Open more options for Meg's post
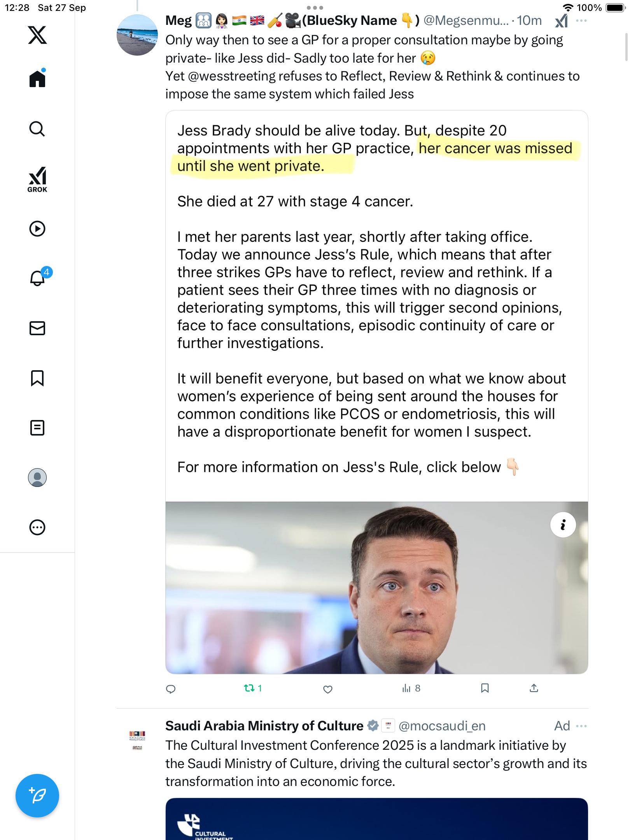The image size is (630, 840). [581, 21]
